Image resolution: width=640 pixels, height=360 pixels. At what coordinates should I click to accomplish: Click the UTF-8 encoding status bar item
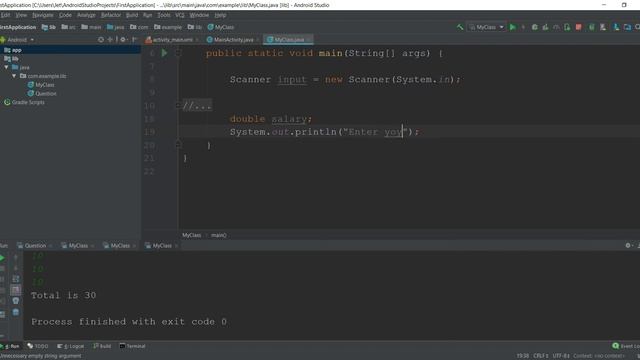point(561,356)
